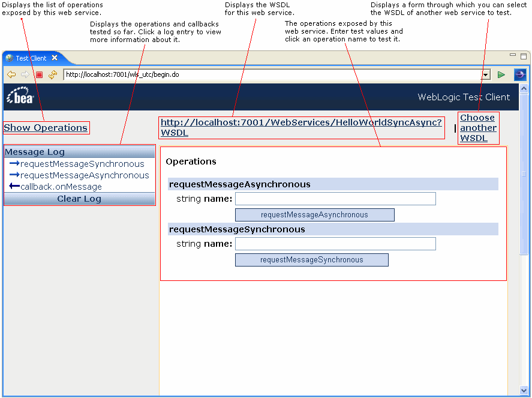532x398 pixels.
Task: Open the external browser globe icon
Action: [x=520, y=74]
